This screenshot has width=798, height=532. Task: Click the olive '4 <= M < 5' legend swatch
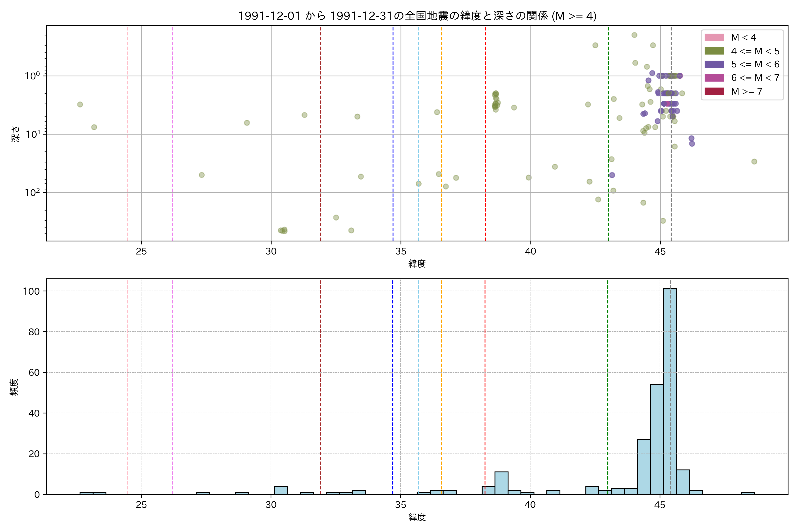tap(714, 51)
